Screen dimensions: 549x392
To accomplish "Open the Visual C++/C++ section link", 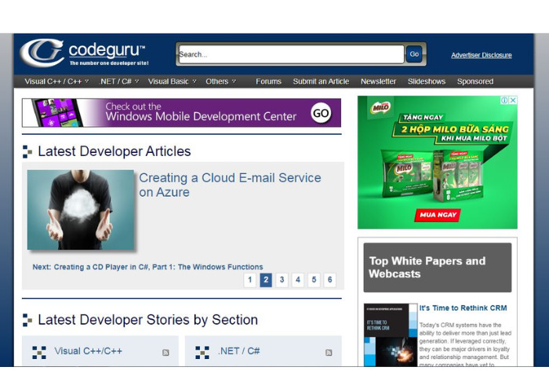I will coord(88,351).
